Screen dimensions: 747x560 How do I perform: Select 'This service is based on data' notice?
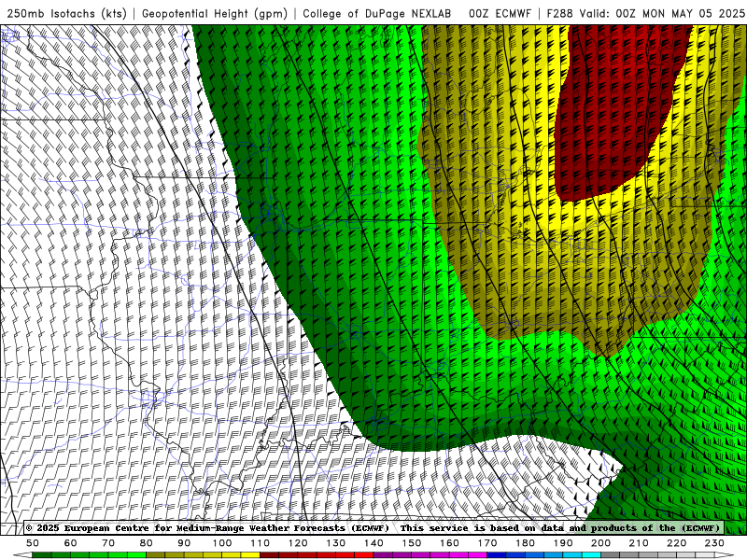click(484, 528)
